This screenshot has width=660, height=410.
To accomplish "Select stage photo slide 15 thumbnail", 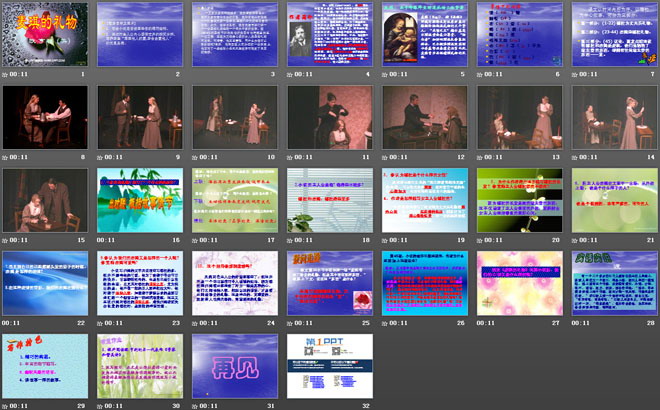I will [x=45, y=200].
